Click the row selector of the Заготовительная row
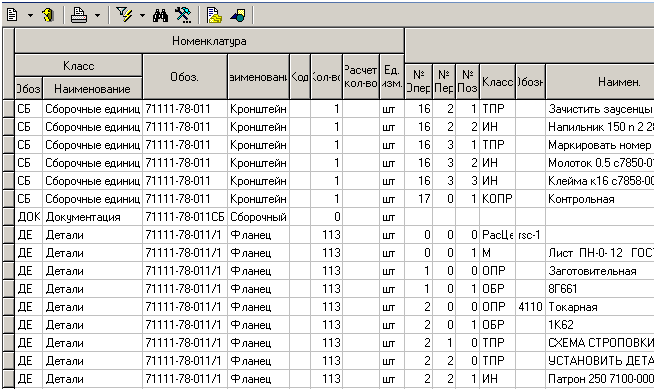This screenshot has width=654, height=391. pos(8,270)
